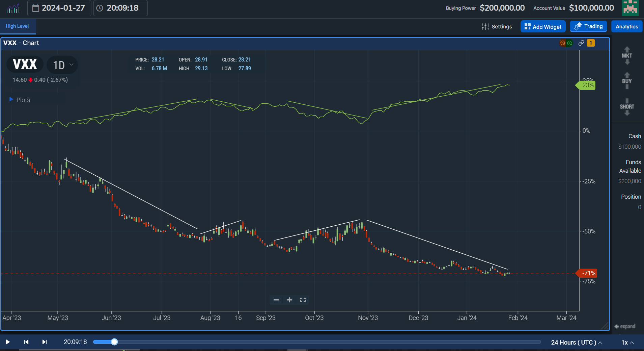
Task: Open fullscreen view of the VXX chart
Action: [302, 300]
